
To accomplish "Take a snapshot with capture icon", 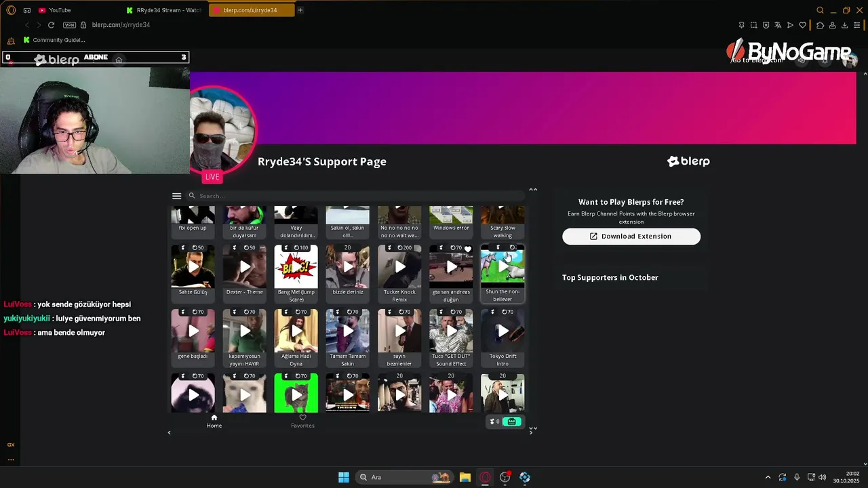I will (x=753, y=25).
